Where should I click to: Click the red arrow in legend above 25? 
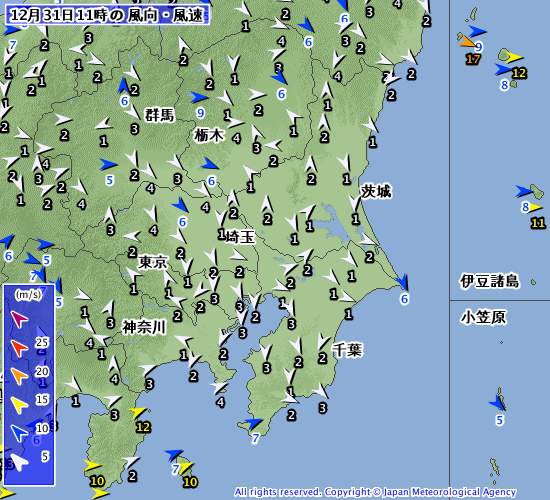pyautogui.click(x=19, y=348)
